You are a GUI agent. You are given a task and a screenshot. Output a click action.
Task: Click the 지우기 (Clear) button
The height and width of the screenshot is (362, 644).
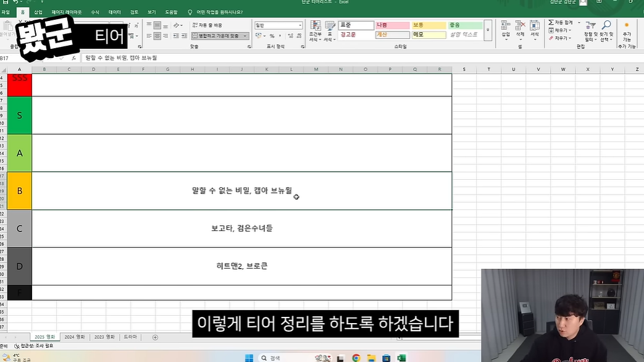pyautogui.click(x=561, y=38)
